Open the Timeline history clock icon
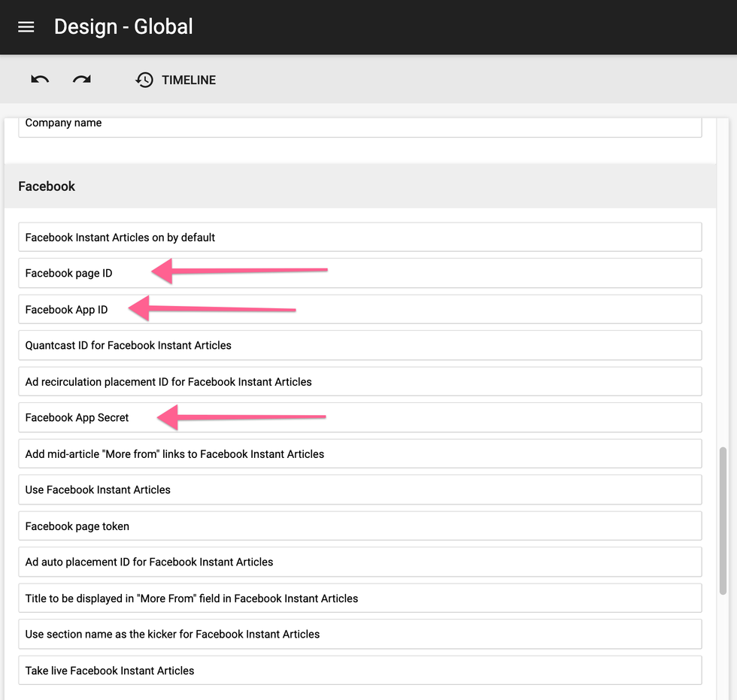The image size is (737, 700). pyautogui.click(x=144, y=80)
